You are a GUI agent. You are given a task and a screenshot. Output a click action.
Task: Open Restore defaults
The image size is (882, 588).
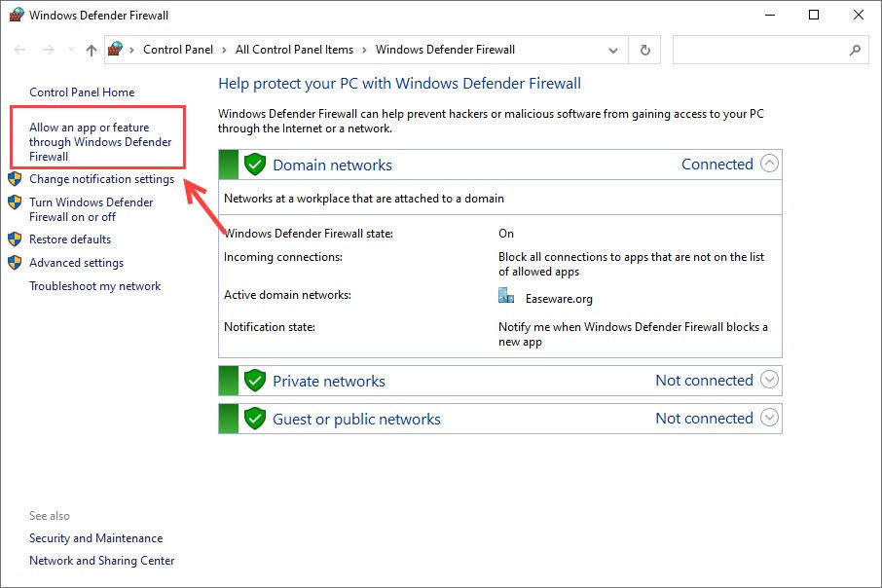click(70, 239)
